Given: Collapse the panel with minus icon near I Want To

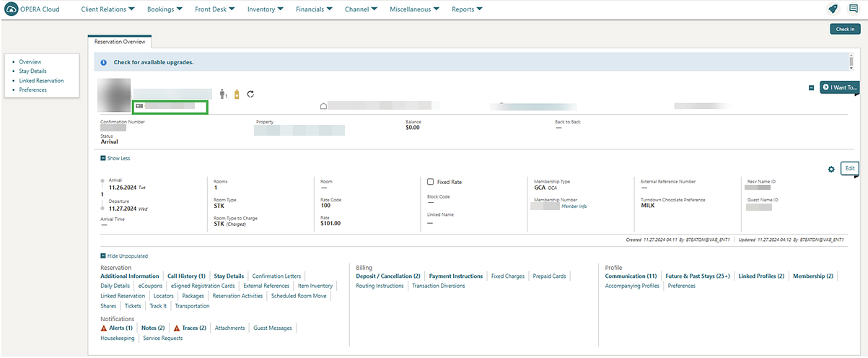Looking at the screenshot, I should (812, 88).
